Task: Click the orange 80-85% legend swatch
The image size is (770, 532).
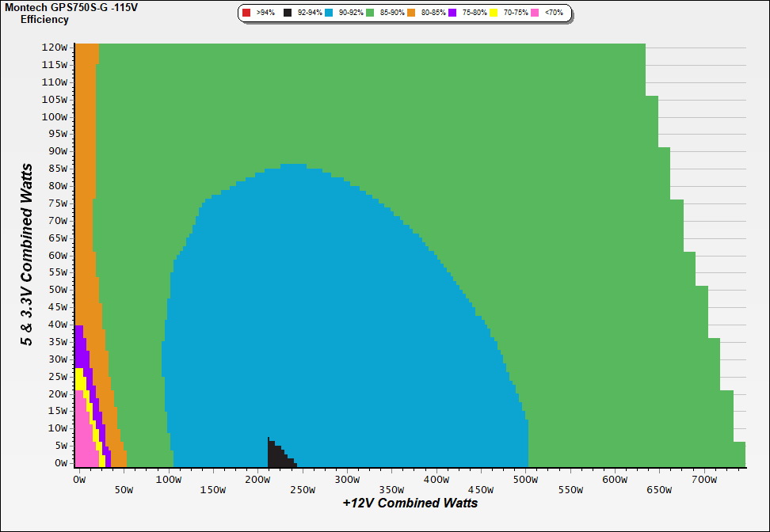Action: click(x=410, y=13)
